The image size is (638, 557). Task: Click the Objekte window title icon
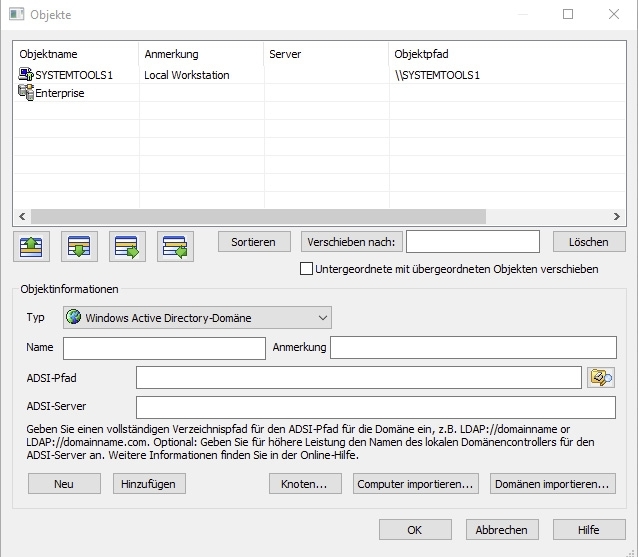pyautogui.click(x=17, y=14)
